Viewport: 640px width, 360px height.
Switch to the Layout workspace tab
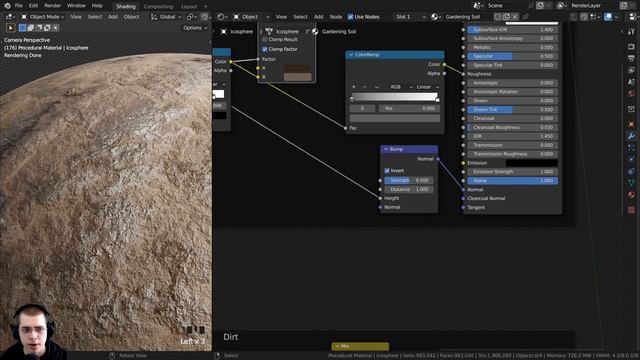point(189,7)
